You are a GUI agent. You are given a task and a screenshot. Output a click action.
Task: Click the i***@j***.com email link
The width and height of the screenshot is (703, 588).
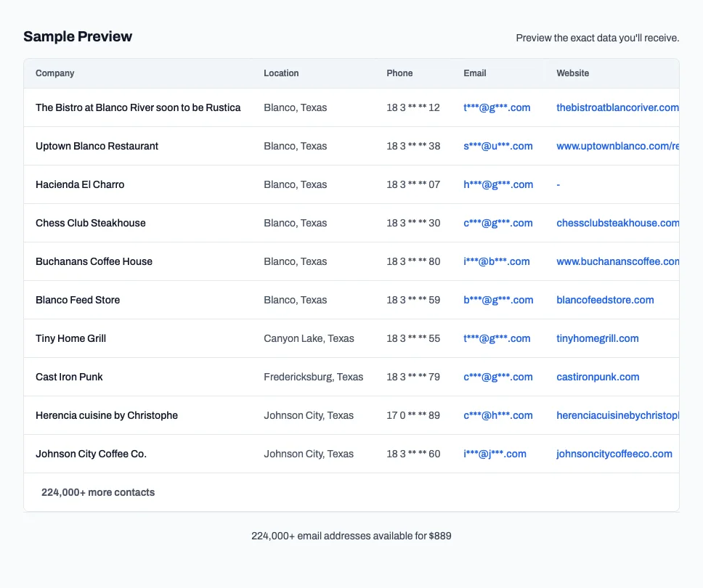pyautogui.click(x=495, y=454)
